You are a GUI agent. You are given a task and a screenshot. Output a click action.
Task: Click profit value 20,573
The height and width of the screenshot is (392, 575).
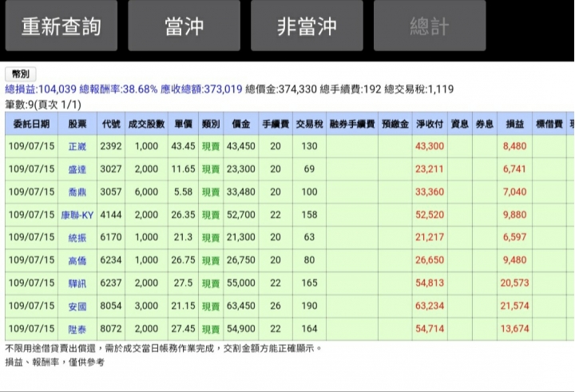515,283
